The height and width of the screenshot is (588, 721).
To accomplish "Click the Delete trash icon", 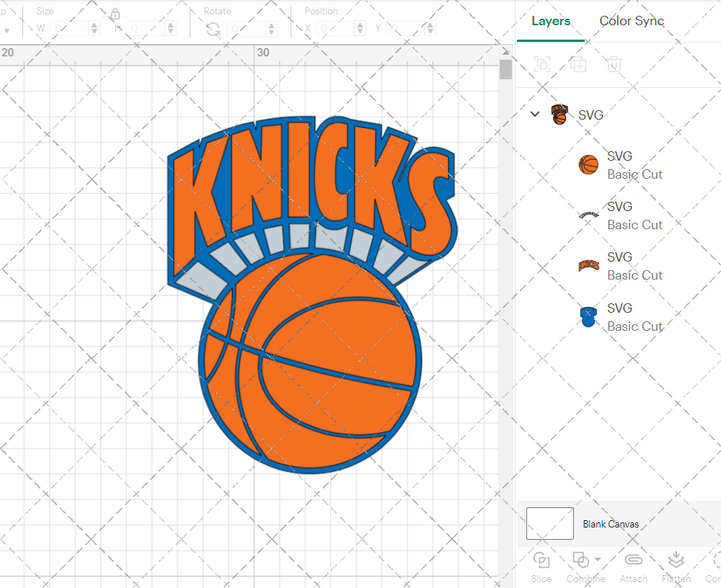I will pyautogui.click(x=614, y=64).
